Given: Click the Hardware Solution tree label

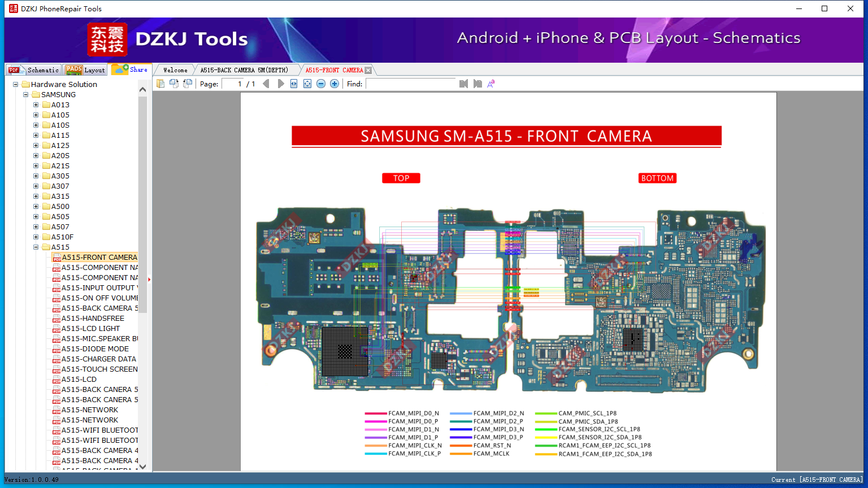Looking at the screenshot, I should coord(64,84).
